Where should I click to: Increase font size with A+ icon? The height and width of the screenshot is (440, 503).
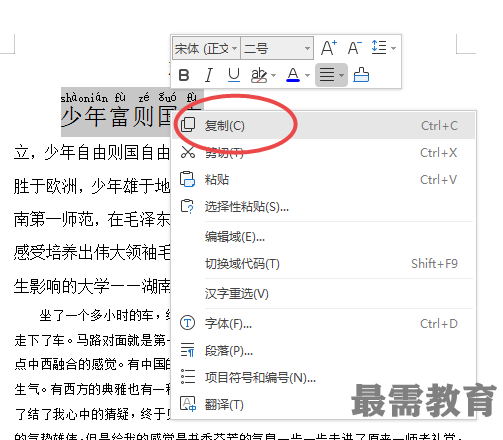329,48
